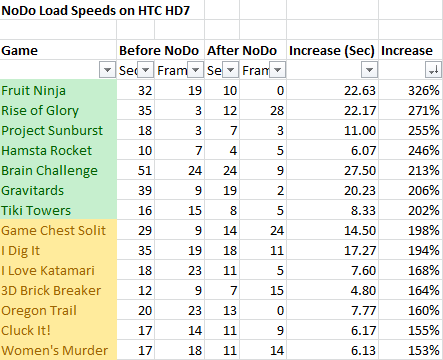Open Before NoDo Seconds filter dropdown
The height and width of the screenshot is (360, 443).
click(146, 70)
